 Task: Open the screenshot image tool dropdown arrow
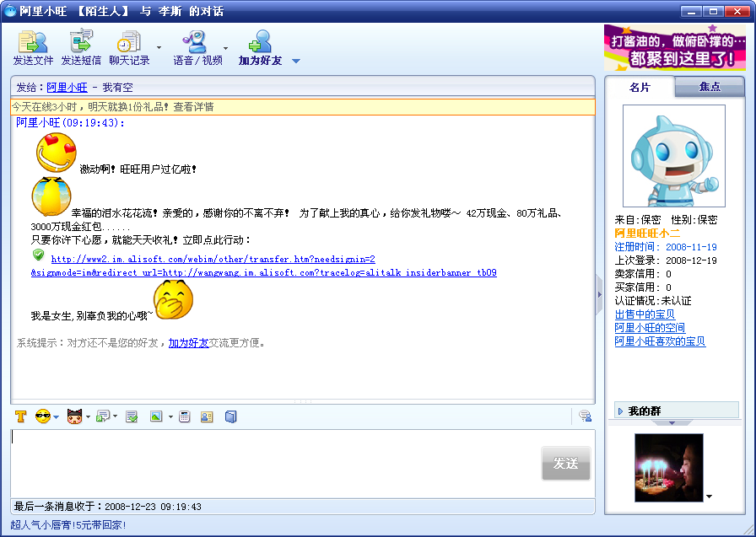pyautogui.click(x=170, y=416)
